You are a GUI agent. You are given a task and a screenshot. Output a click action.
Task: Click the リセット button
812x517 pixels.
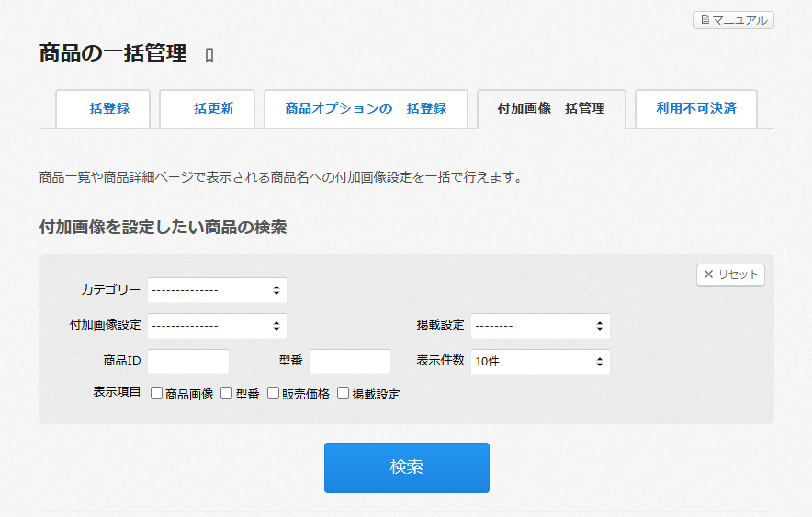coord(730,275)
